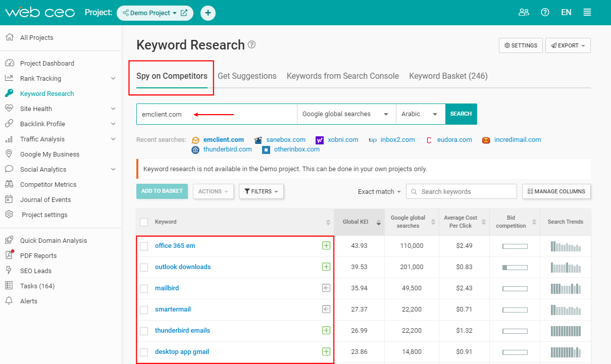The width and height of the screenshot is (611, 364).
Task: Click the Search keywords field
Action: coord(462,191)
